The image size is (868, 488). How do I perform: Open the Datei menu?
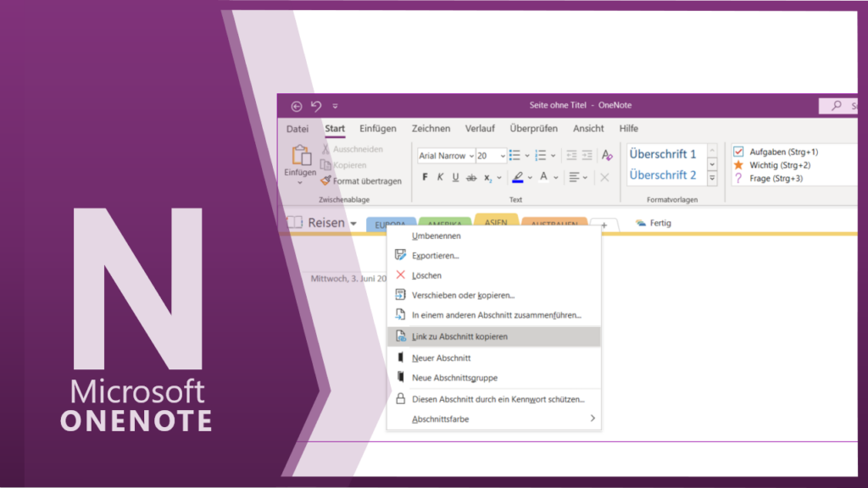[298, 129]
